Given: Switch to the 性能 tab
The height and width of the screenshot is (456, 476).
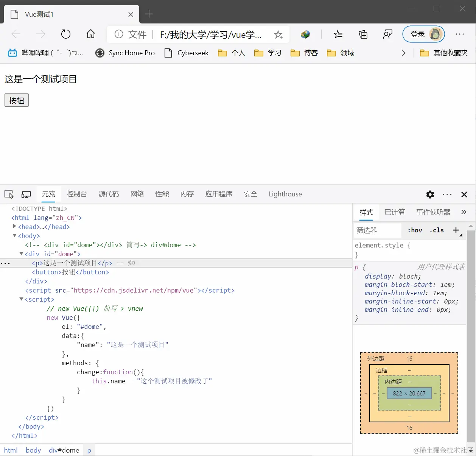Looking at the screenshot, I should (162, 194).
